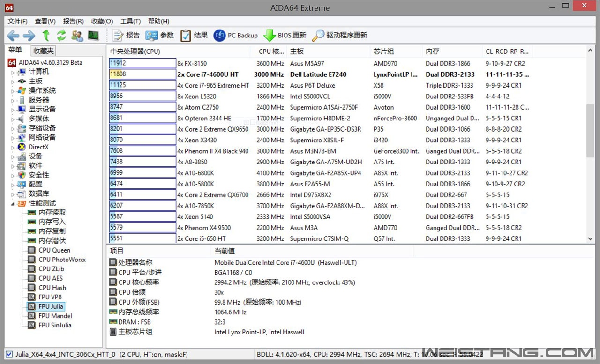Open the 工具(T) menu

pyautogui.click(x=130, y=21)
